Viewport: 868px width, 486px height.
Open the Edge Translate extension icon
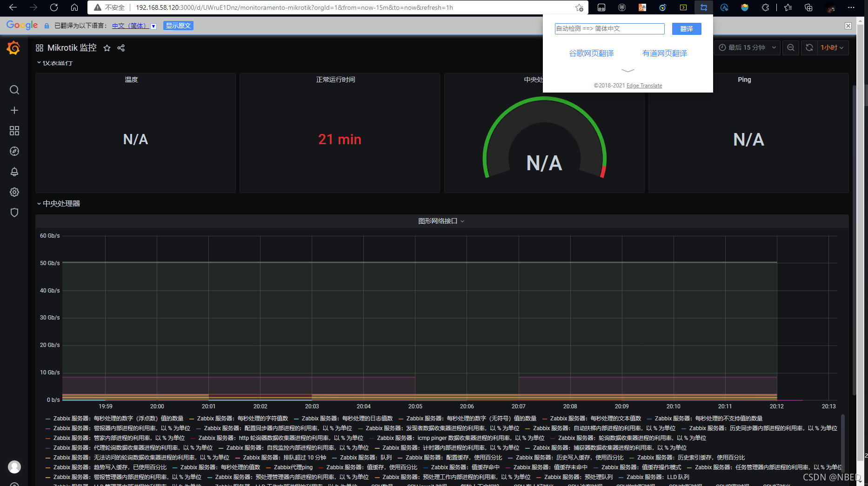click(x=704, y=7)
